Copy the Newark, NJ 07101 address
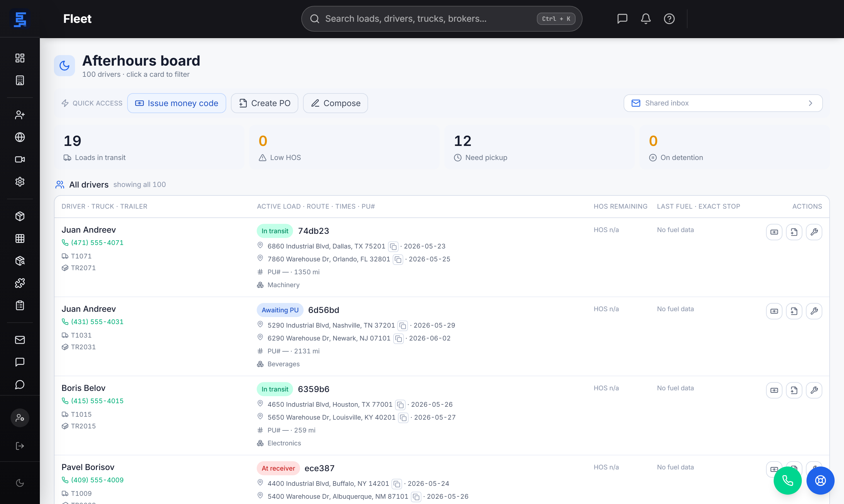844x504 pixels. (398, 339)
